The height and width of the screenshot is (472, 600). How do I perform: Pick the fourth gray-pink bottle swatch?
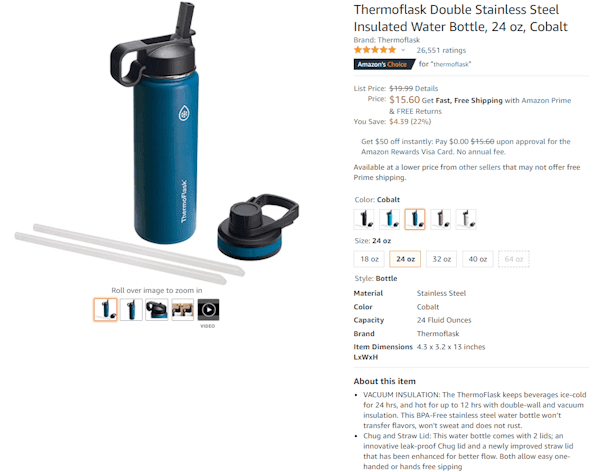(x=440, y=219)
